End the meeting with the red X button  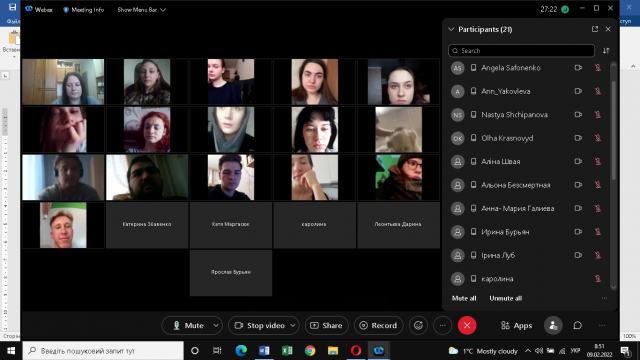click(x=467, y=325)
